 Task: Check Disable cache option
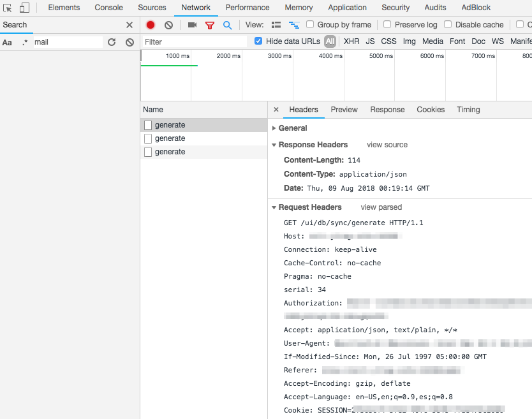click(x=448, y=24)
